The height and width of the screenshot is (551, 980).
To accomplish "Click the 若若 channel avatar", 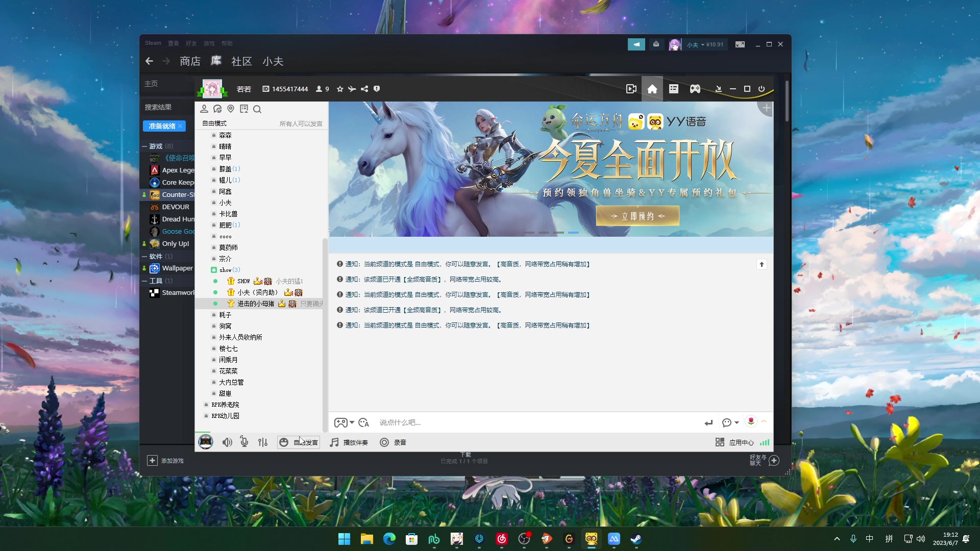I will pos(212,89).
